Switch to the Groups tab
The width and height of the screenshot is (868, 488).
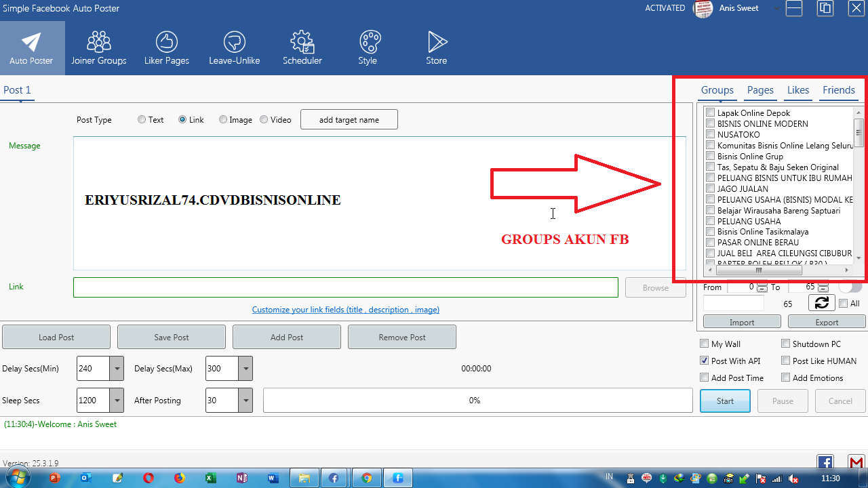pyautogui.click(x=717, y=90)
